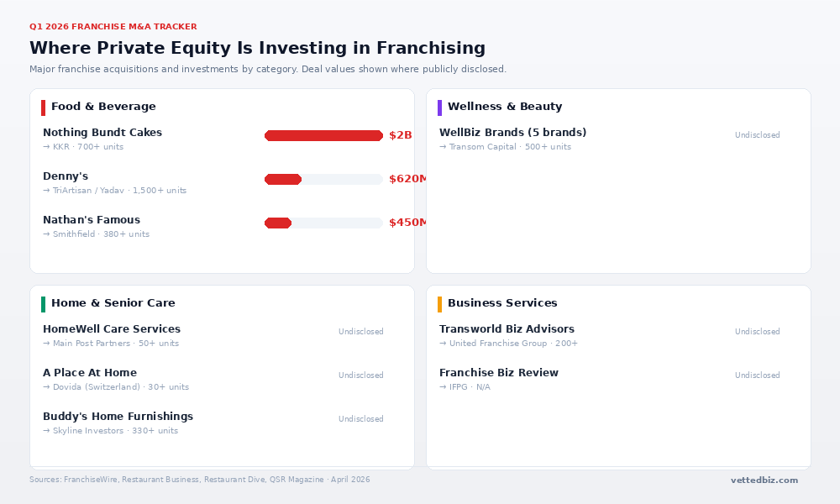The height and width of the screenshot is (504, 840).
Task: Click the green Home & Senior Care marker
Action: tap(44, 304)
